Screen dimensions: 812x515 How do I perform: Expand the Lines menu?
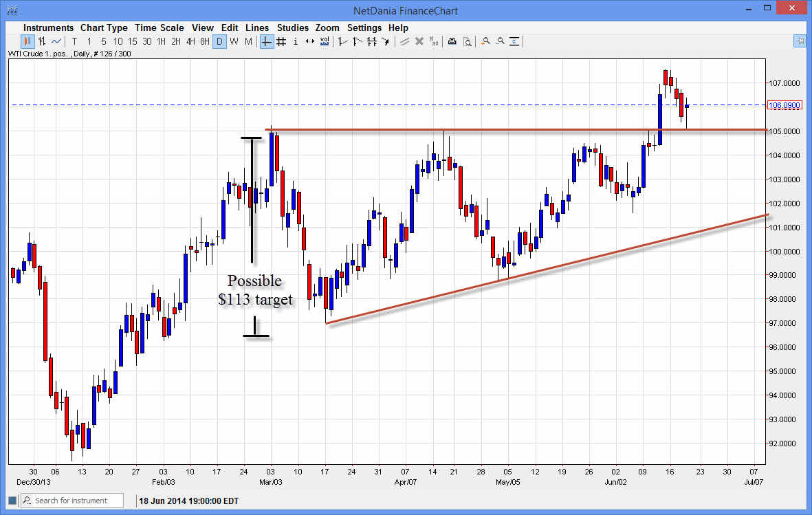pos(257,28)
